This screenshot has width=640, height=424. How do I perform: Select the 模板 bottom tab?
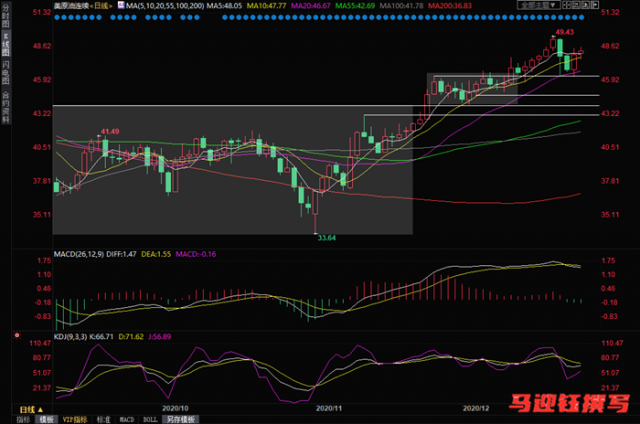47,420
